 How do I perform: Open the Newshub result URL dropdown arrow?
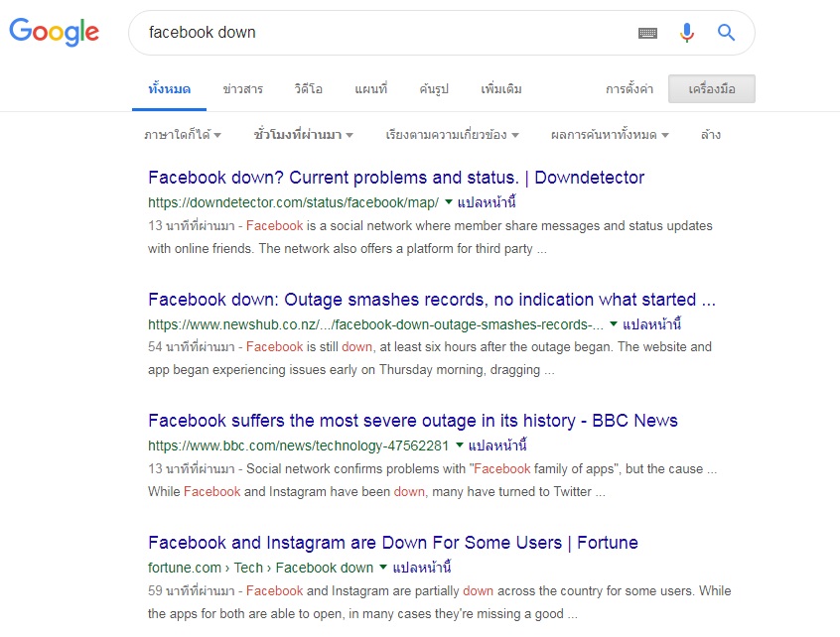pyautogui.click(x=614, y=323)
